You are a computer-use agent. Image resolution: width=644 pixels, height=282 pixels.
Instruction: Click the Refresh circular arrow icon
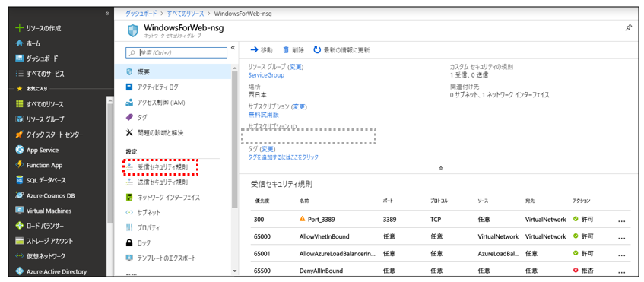click(317, 50)
